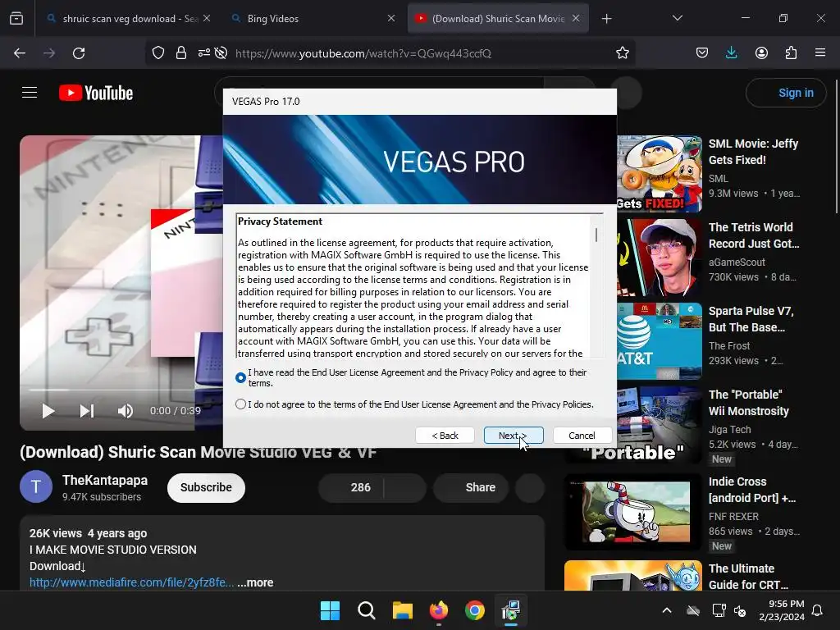Share the video
Viewport: 840px width, 630px height.
pos(471,487)
